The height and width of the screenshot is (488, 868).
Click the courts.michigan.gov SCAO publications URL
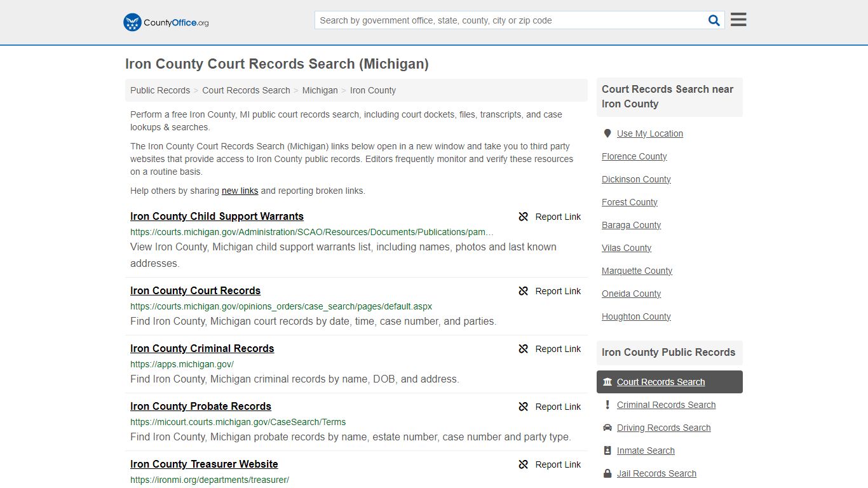(x=311, y=232)
